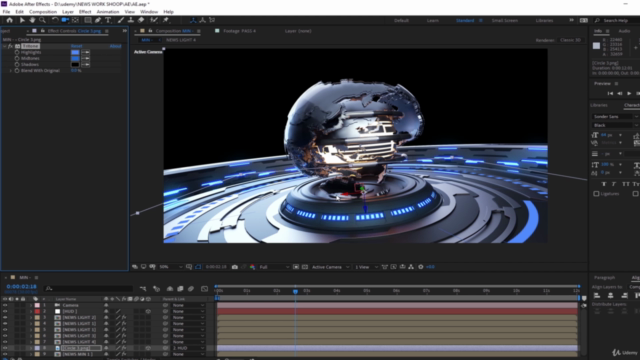This screenshot has height=360, width=640.
Task: Click the motion blur enable icon in timeline header
Action: coord(191,289)
